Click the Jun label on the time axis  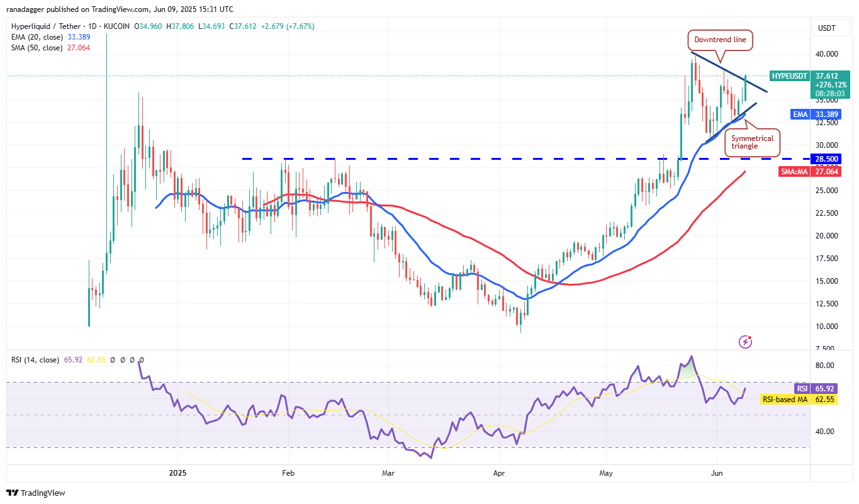coord(716,473)
